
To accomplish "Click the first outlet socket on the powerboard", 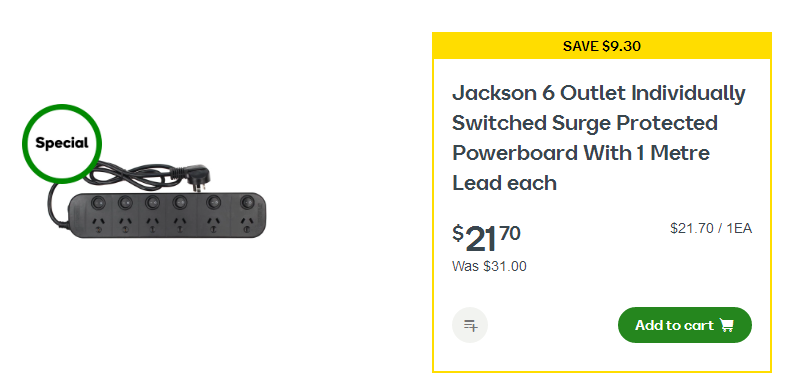I will pos(98,224).
